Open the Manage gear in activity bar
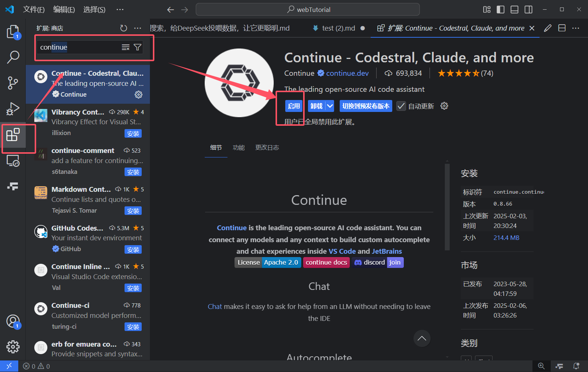 pyautogui.click(x=13, y=347)
